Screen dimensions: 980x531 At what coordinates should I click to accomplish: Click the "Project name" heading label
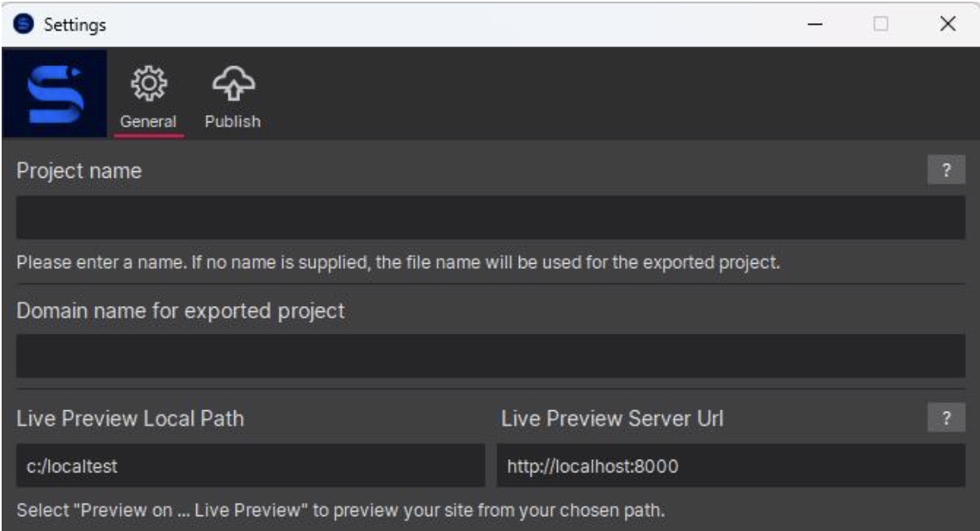pyautogui.click(x=79, y=171)
